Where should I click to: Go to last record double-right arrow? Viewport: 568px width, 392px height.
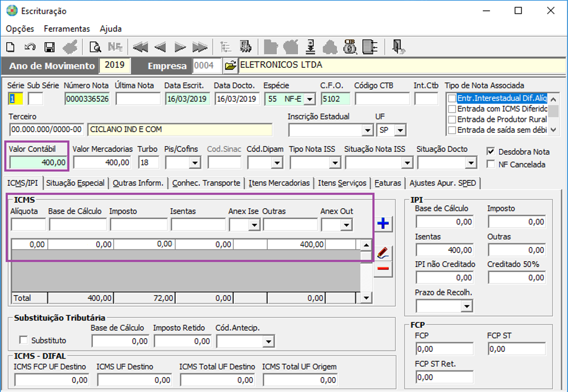(200, 47)
